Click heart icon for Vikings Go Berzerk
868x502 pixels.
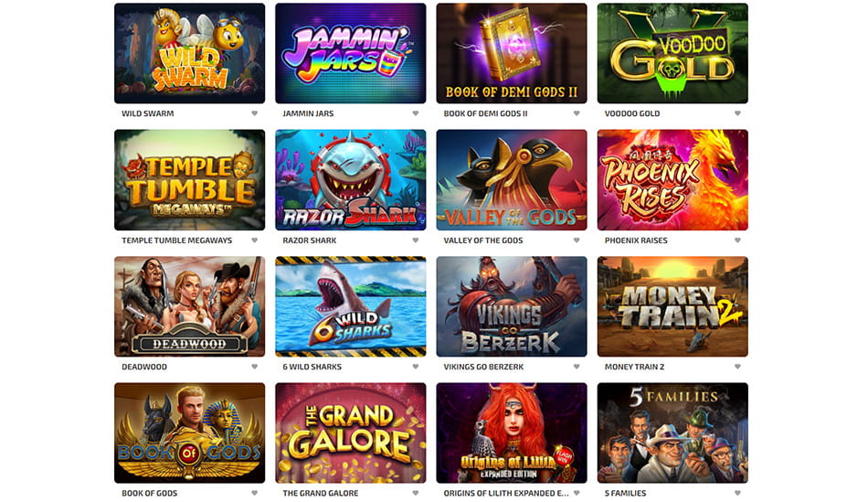click(577, 367)
